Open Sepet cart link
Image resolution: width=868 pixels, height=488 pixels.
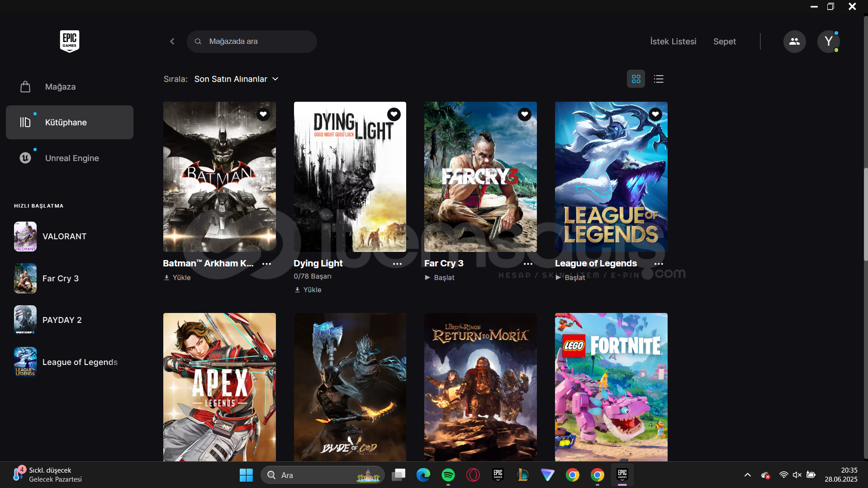[725, 42]
